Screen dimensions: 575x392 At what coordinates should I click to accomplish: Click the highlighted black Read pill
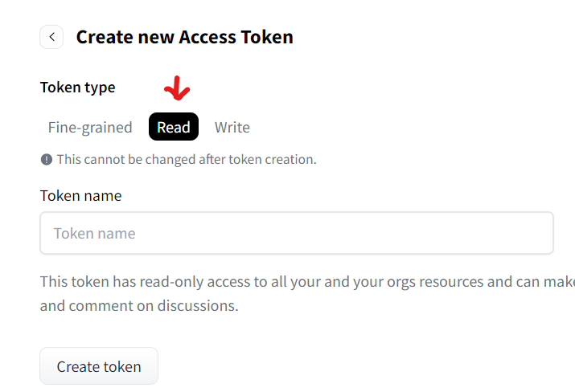(174, 127)
